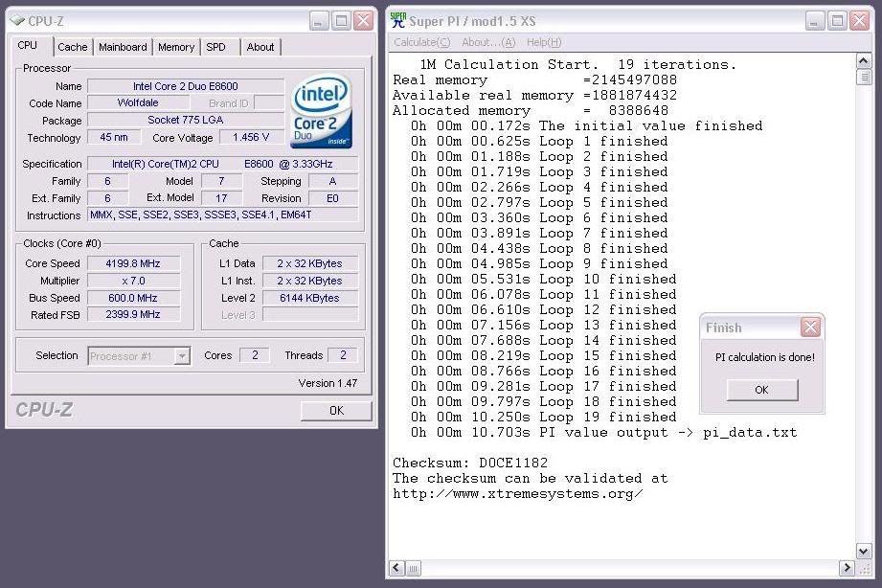Click Super PI horizontal scrollbar right arrow
The height and width of the screenshot is (588, 882).
click(x=847, y=568)
